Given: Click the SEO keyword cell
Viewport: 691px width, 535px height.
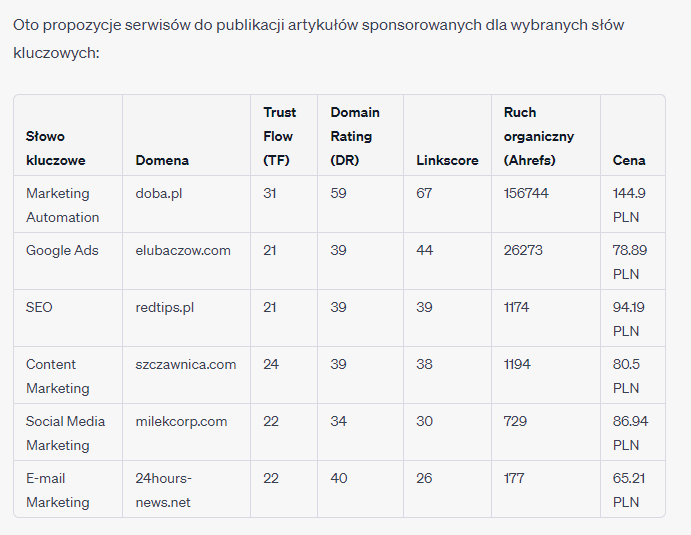Looking at the screenshot, I should 39,307.
